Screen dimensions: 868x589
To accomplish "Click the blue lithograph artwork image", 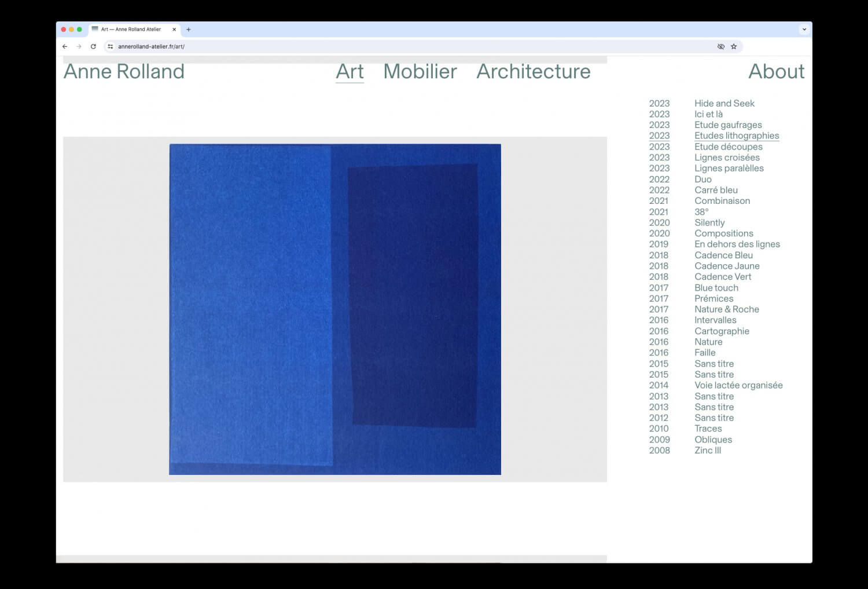I will pos(335,309).
